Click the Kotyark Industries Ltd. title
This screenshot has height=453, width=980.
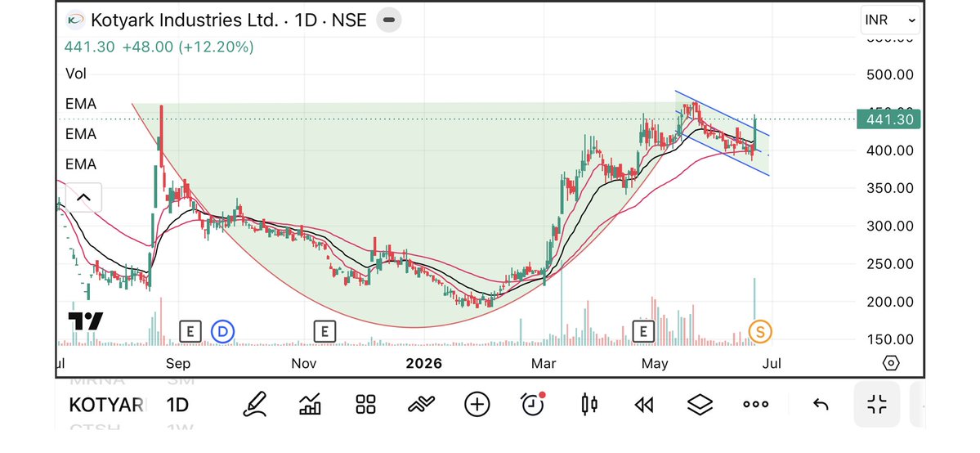(x=185, y=20)
